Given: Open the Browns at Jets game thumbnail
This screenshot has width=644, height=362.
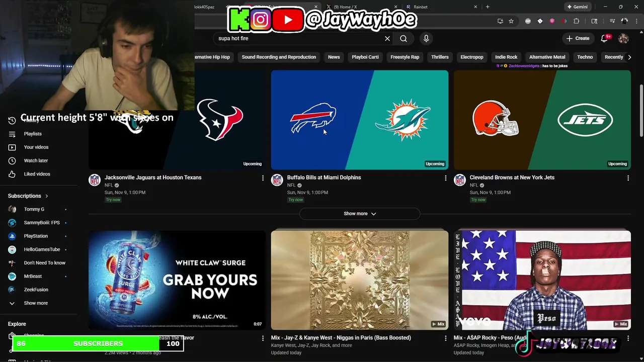Looking at the screenshot, I should pos(542,120).
